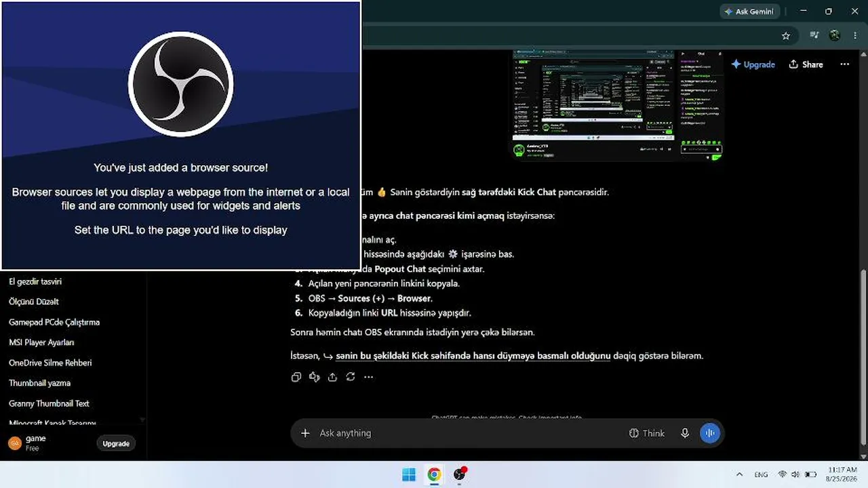Open conversation options three-dot menu

pyautogui.click(x=844, y=64)
